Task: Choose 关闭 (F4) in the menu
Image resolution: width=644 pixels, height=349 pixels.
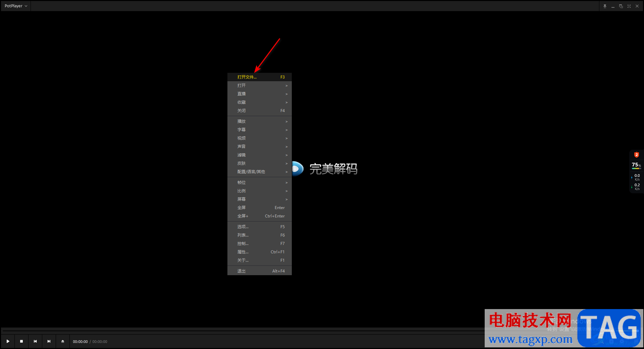Action: (x=260, y=111)
